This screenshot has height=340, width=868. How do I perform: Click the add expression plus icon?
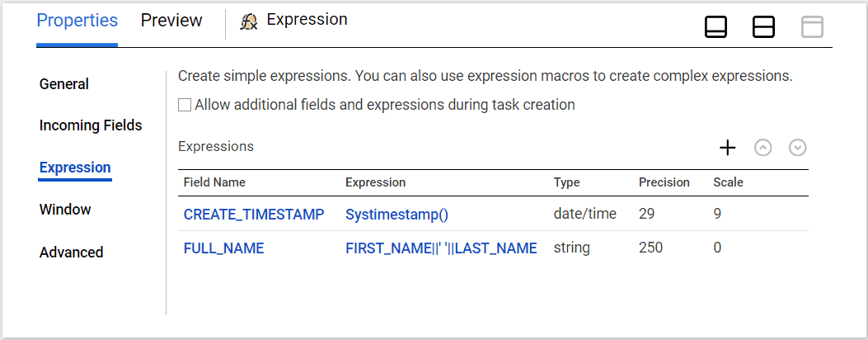[727, 148]
